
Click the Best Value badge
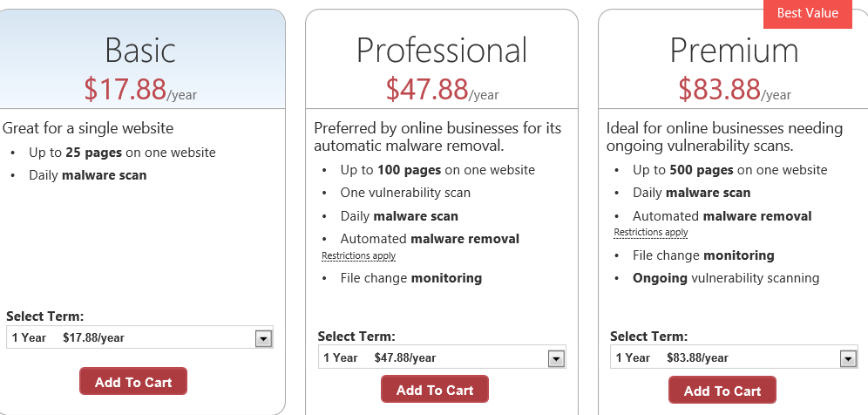[808, 13]
